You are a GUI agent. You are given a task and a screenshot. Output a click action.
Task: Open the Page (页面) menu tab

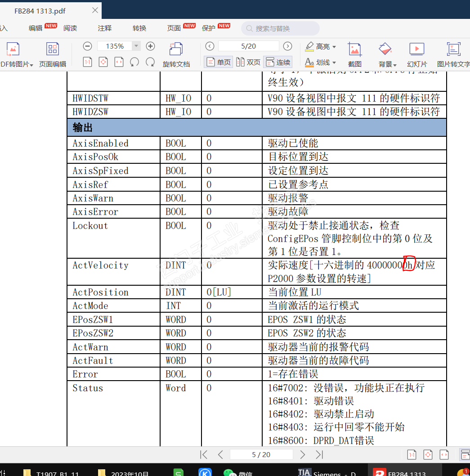174,28
